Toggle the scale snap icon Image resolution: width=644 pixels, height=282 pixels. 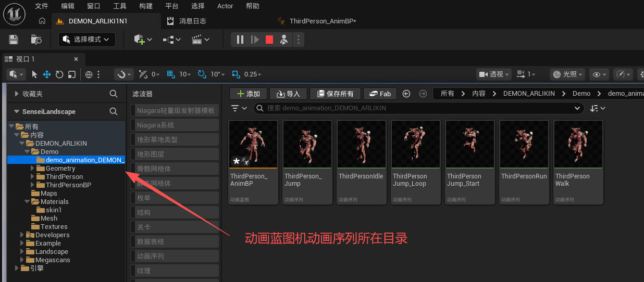[236, 74]
